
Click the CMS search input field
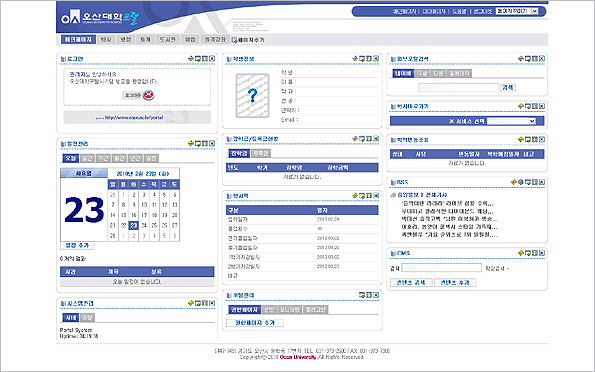pyautogui.click(x=441, y=268)
